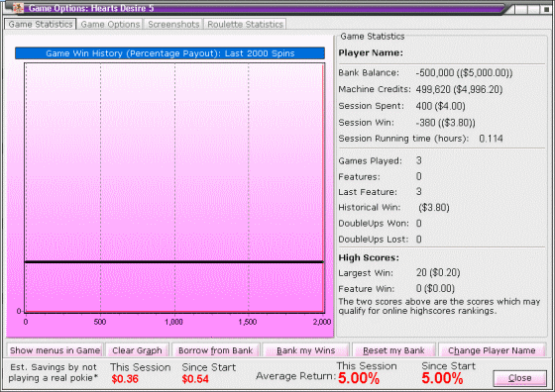555x392 pixels.
Task: Click Bank my Wins button
Action: (x=306, y=350)
